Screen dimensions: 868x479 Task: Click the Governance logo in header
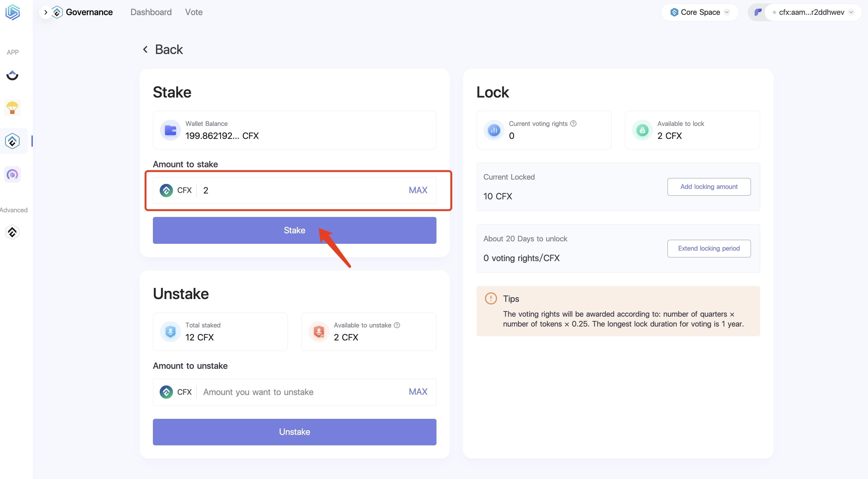tap(57, 12)
